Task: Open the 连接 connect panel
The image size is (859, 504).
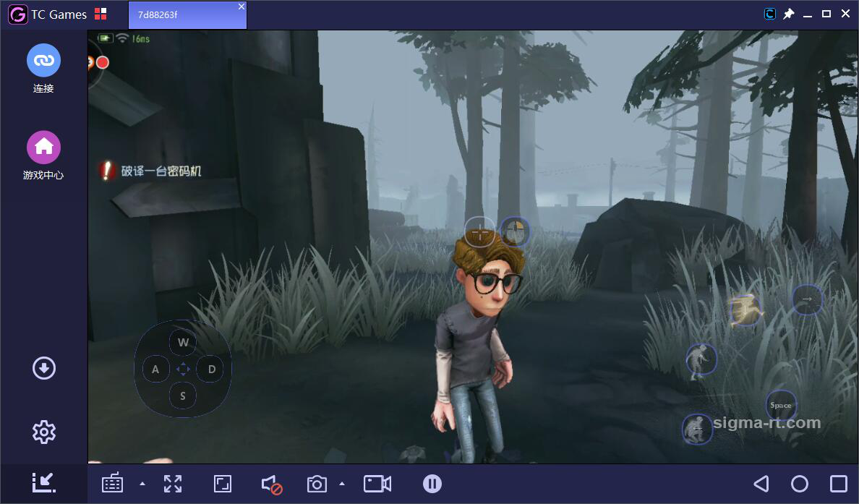Action: coord(43,68)
